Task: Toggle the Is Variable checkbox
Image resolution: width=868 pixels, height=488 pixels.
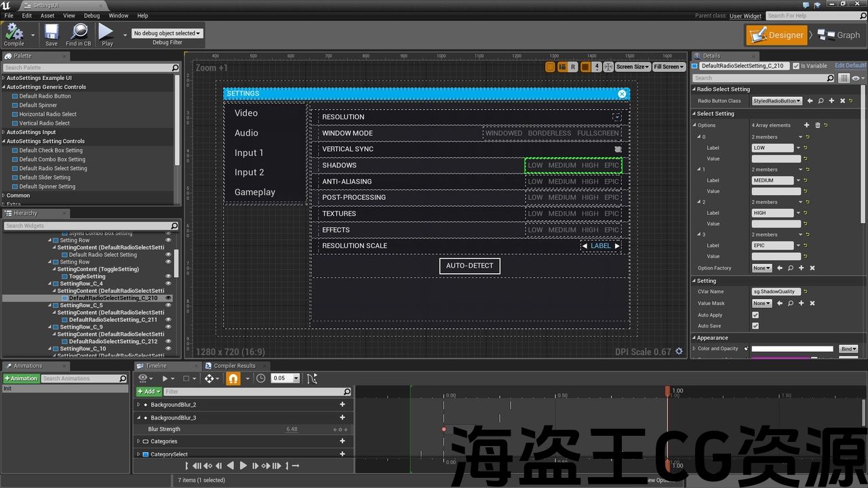Action: [796, 66]
